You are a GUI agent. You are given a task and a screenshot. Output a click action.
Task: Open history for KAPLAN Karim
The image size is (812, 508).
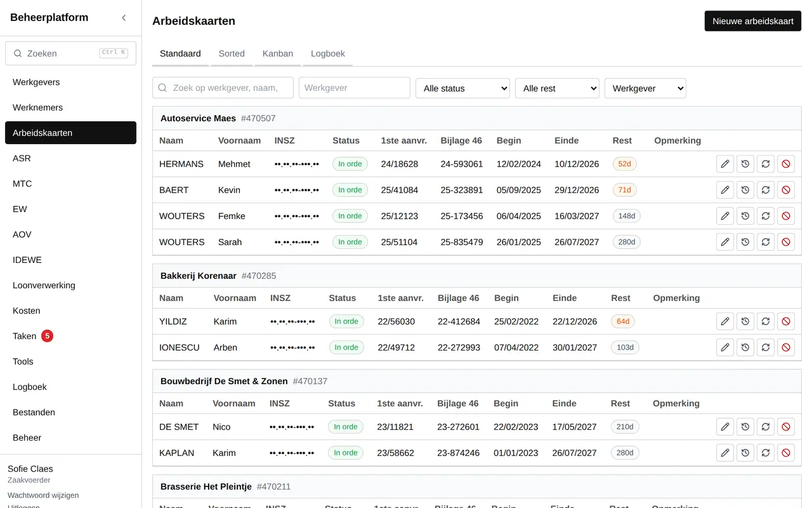point(745,453)
